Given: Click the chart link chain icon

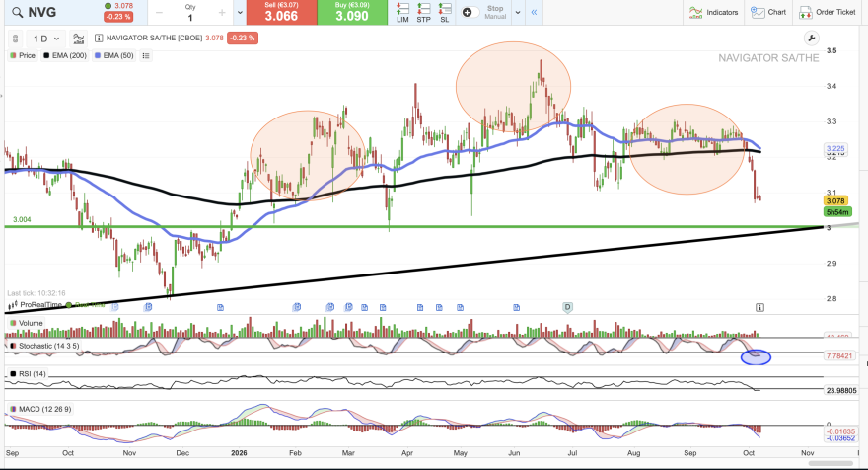Looking at the screenshot, I should tap(15, 39).
